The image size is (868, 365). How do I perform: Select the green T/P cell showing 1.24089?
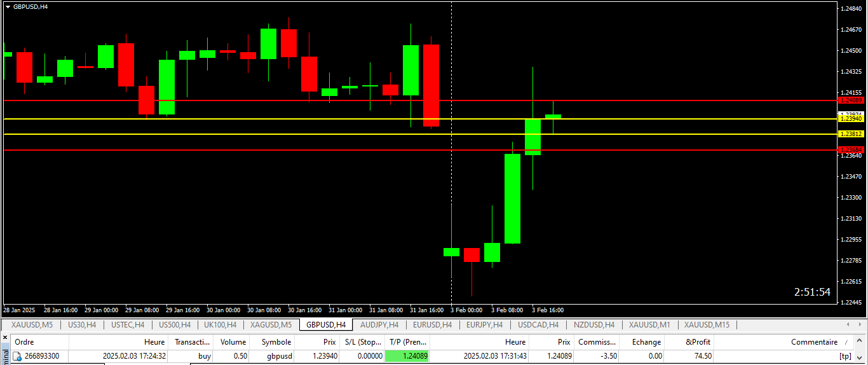(x=407, y=356)
